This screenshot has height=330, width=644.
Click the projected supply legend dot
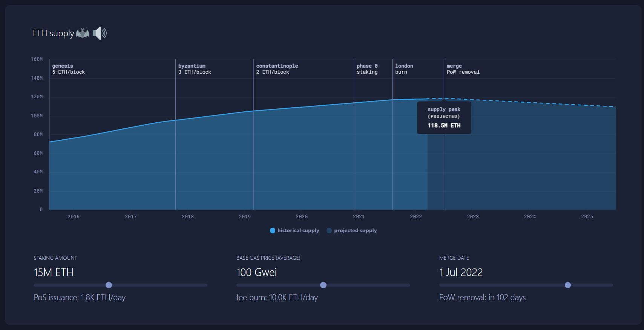coord(329,231)
